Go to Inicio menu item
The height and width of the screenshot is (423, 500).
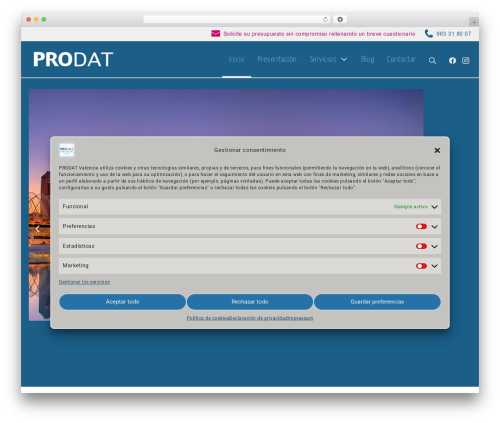236,59
